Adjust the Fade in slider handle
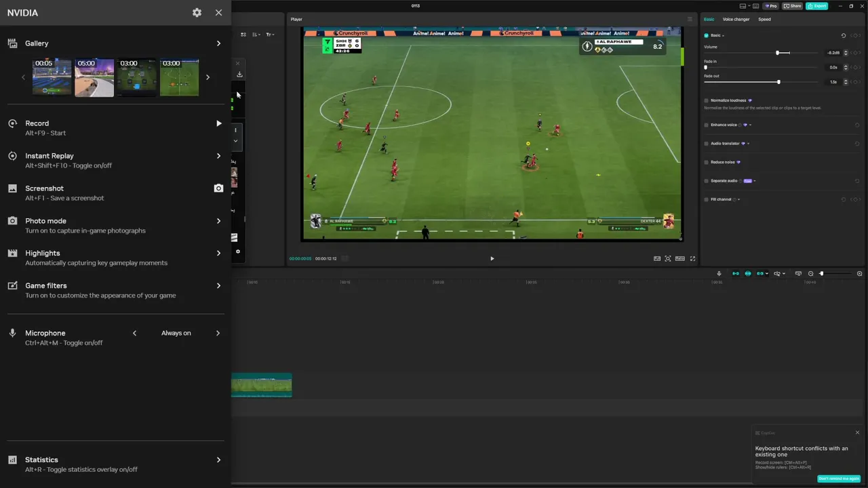The width and height of the screenshot is (868, 488). click(705, 68)
